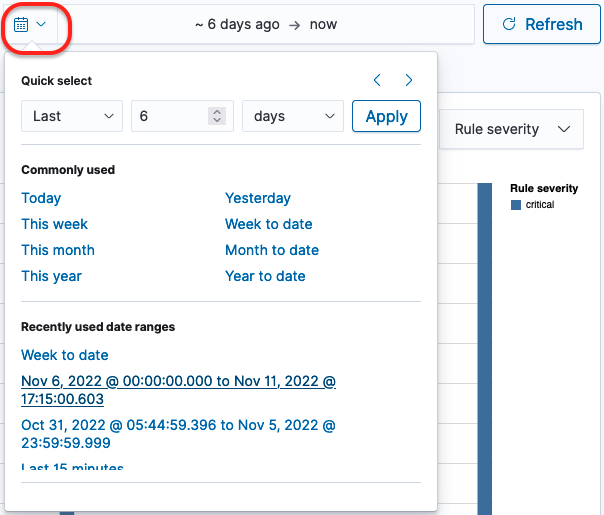Choose recent 'Week to date' range
604x515 pixels.
pos(65,355)
